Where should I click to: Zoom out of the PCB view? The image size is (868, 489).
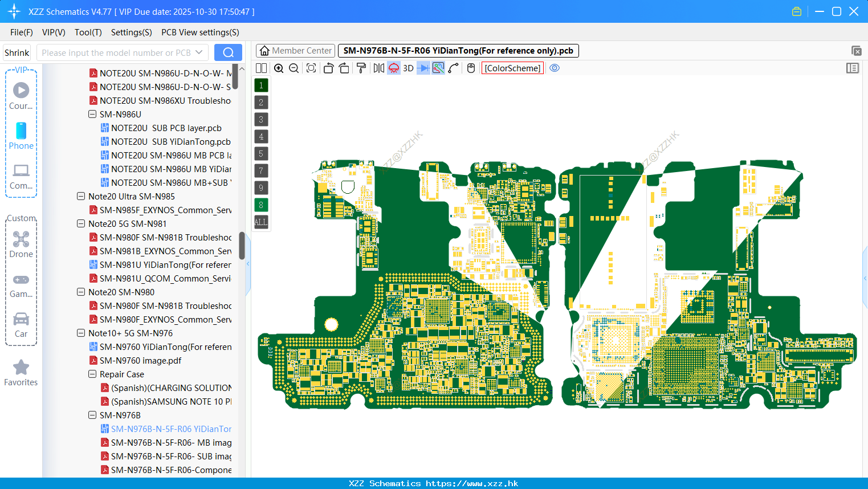[294, 68]
